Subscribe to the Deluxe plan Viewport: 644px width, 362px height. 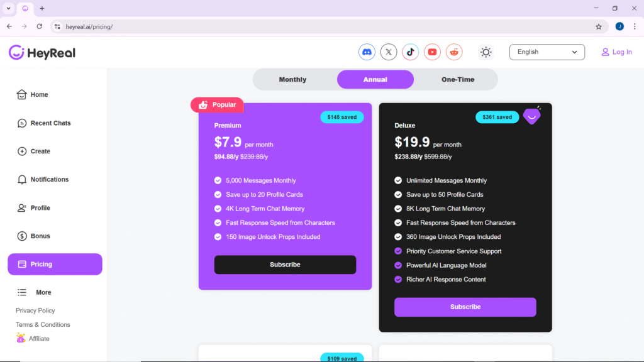465,307
